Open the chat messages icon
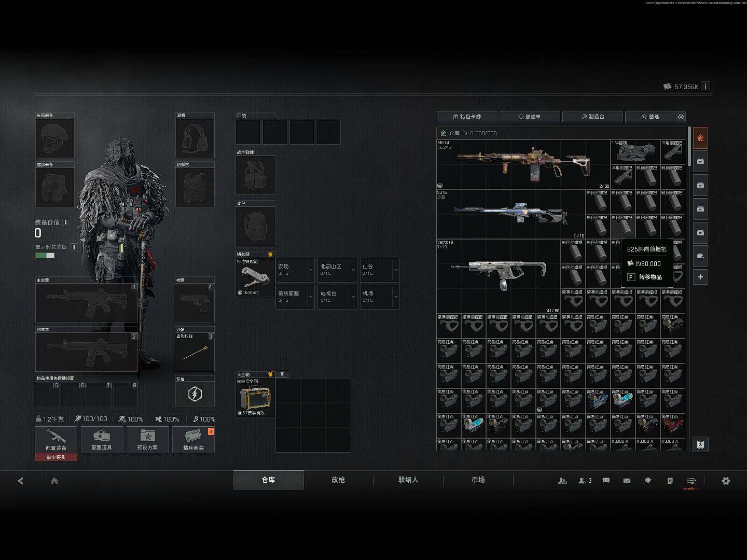 tap(605, 481)
